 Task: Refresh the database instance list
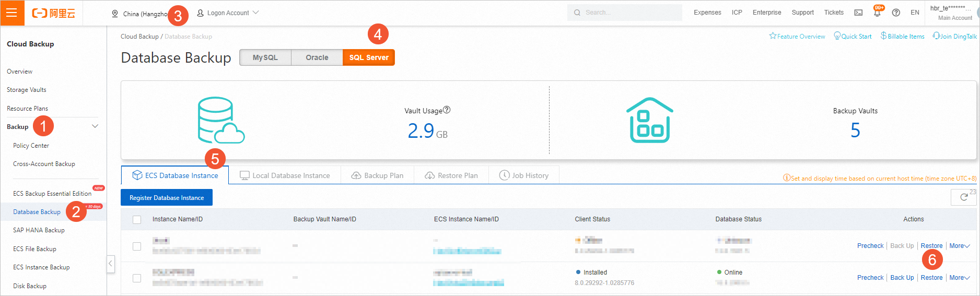[x=964, y=197]
